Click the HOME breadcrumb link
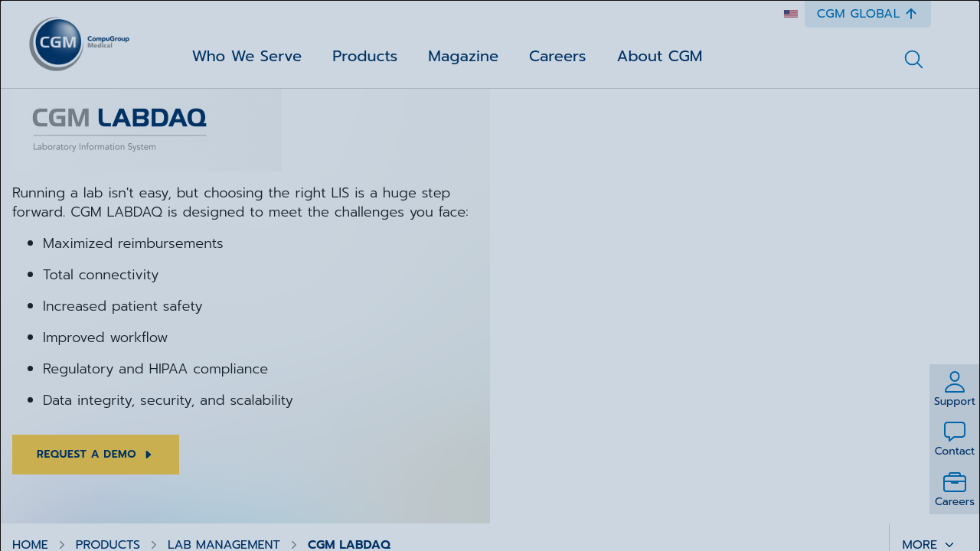Viewport: 980px width, 551px height. (x=30, y=544)
